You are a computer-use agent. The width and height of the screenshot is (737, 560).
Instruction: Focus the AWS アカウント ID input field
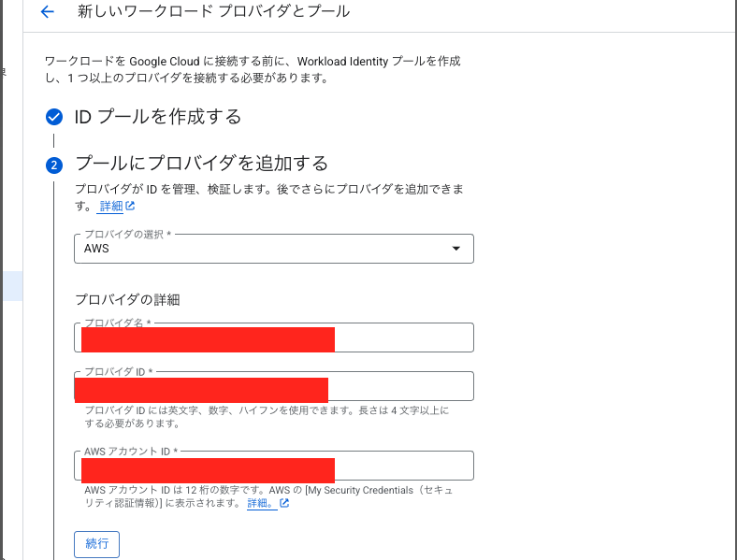coord(273,466)
